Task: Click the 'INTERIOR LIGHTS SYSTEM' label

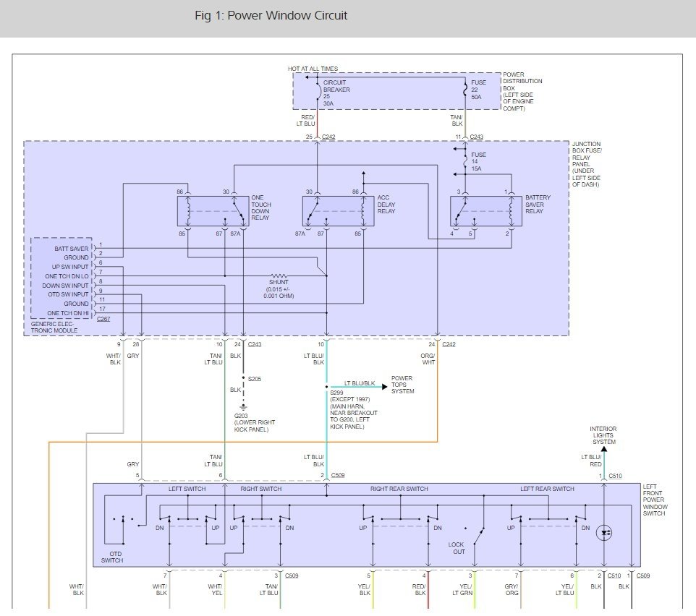Action: tap(603, 435)
